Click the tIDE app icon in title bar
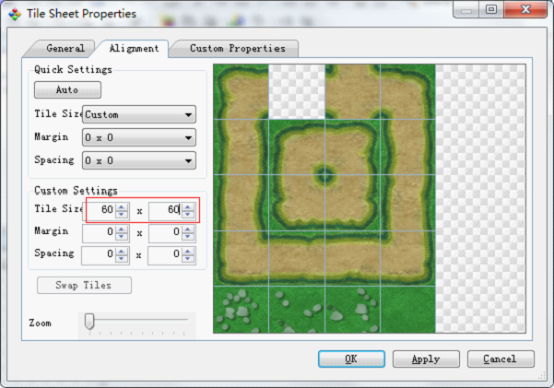 [14, 14]
